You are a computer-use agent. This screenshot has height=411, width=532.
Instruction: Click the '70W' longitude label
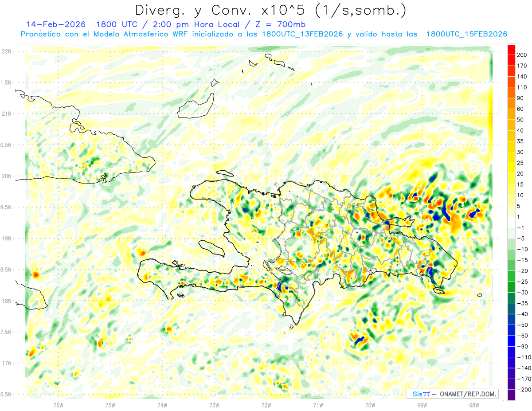(x=370, y=404)
